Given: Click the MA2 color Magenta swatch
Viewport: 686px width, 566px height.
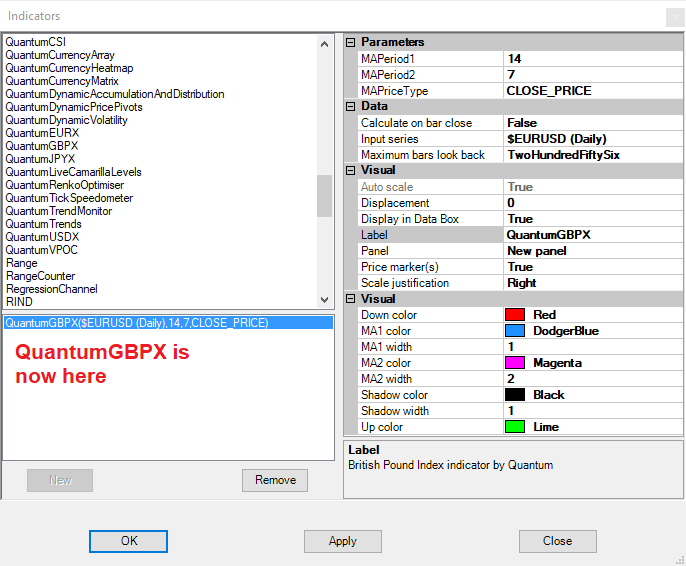Looking at the screenshot, I should (x=515, y=363).
